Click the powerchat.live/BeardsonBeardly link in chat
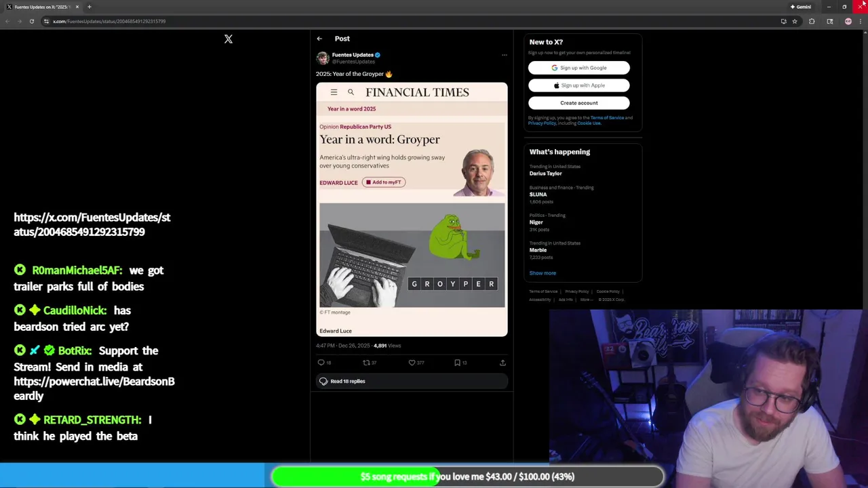 coord(94,388)
